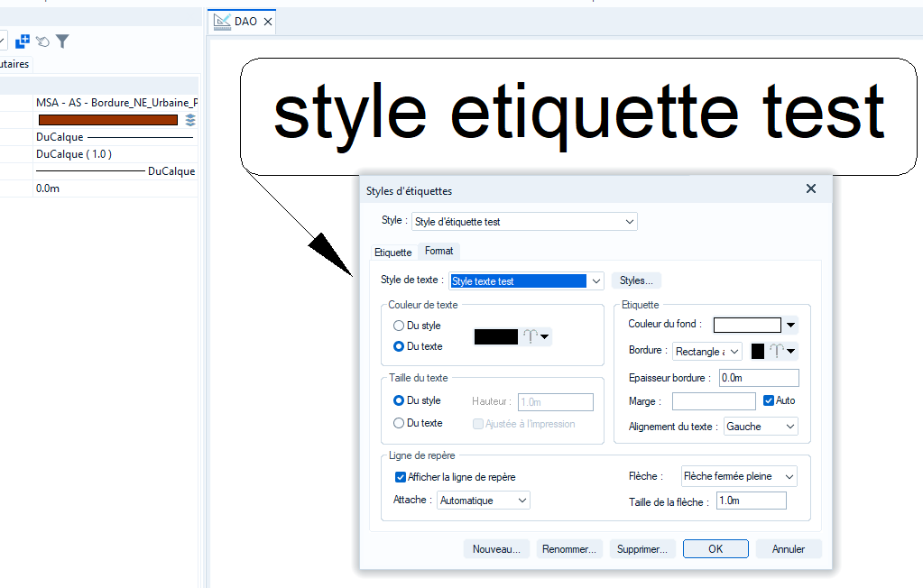Select 'Du texte' radio under Taille du texte
This screenshot has width=923, height=588.
coord(399,423)
